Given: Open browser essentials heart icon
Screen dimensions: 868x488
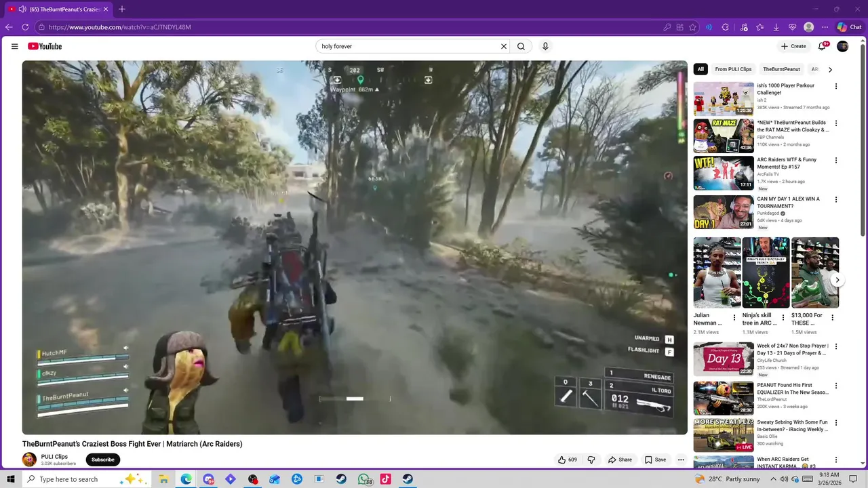Looking at the screenshot, I should tap(792, 27).
